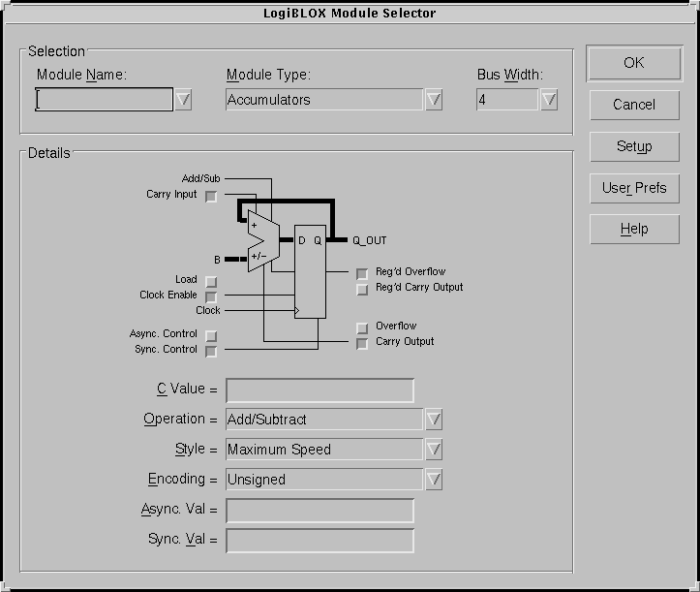Toggle the Overflow output checkbox
Image resolution: width=700 pixels, height=592 pixels.
coord(362,327)
